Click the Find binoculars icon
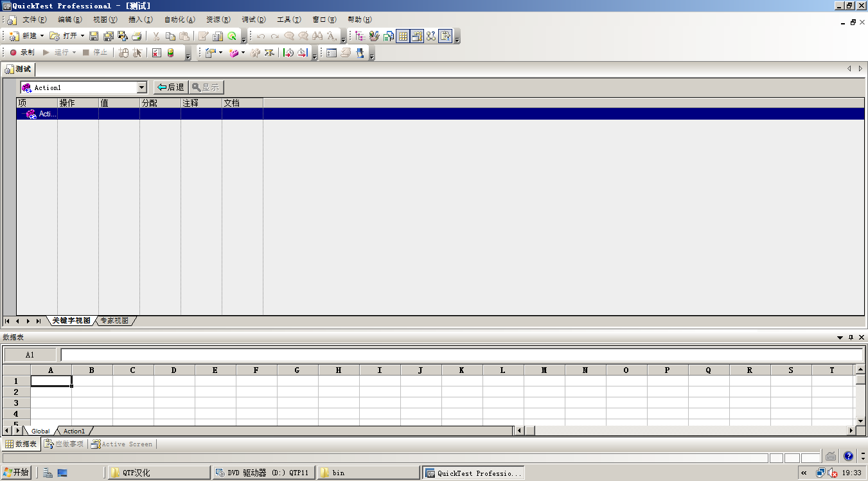The height and width of the screenshot is (481, 868). click(317, 36)
